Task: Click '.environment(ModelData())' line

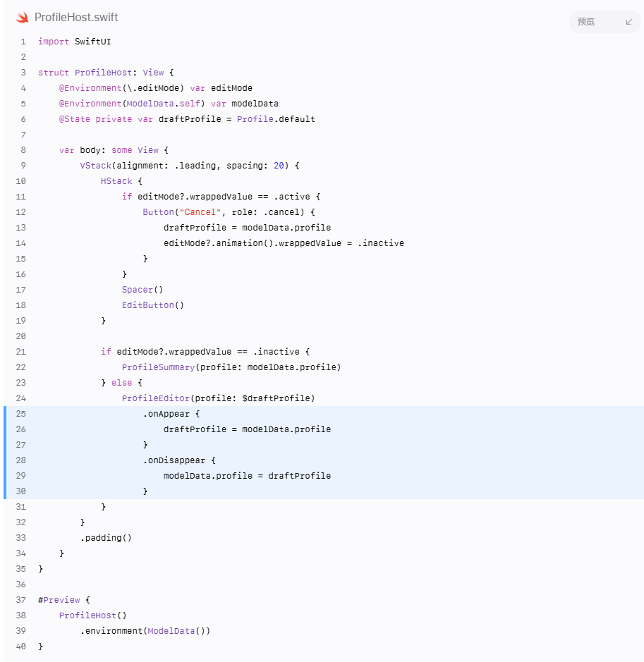Action: pyautogui.click(x=145, y=631)
